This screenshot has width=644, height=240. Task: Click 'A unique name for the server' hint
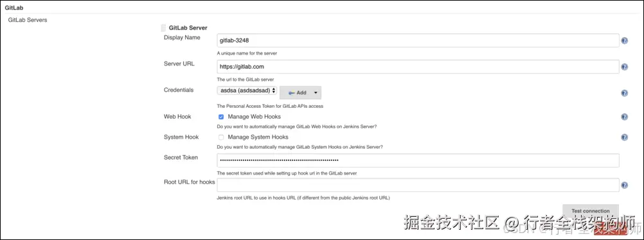(247, 53)
